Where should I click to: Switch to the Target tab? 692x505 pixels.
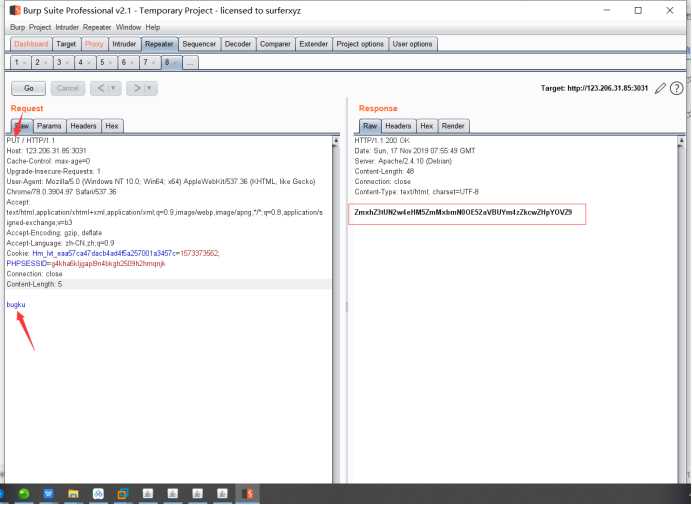(x=66, y=44)
